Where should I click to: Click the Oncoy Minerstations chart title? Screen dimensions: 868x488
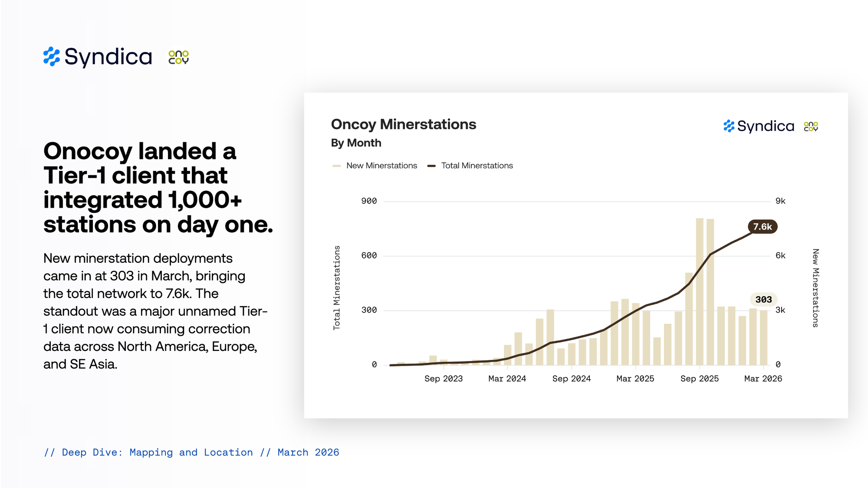coord(403,124)
